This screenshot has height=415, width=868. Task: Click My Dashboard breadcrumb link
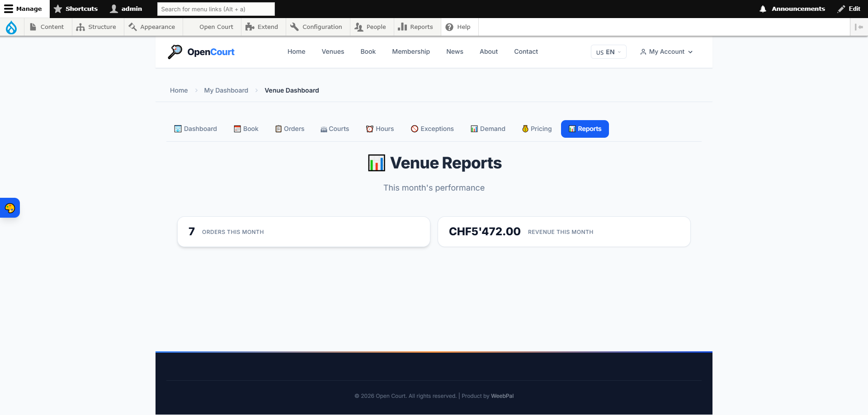226,90
